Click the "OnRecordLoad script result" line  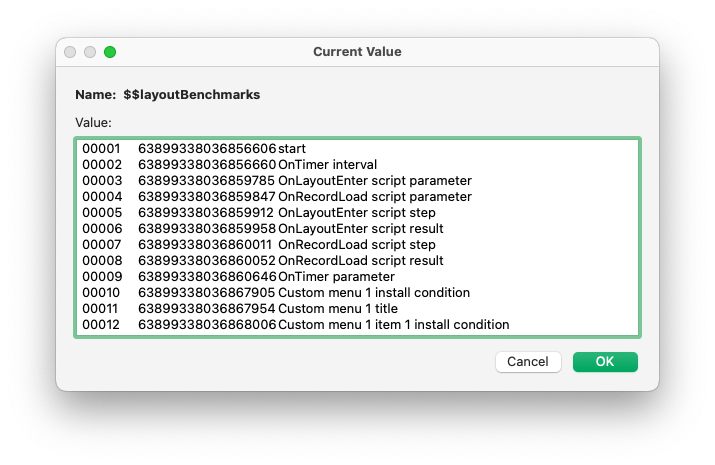pyautogui.click(x=360, y=260)
